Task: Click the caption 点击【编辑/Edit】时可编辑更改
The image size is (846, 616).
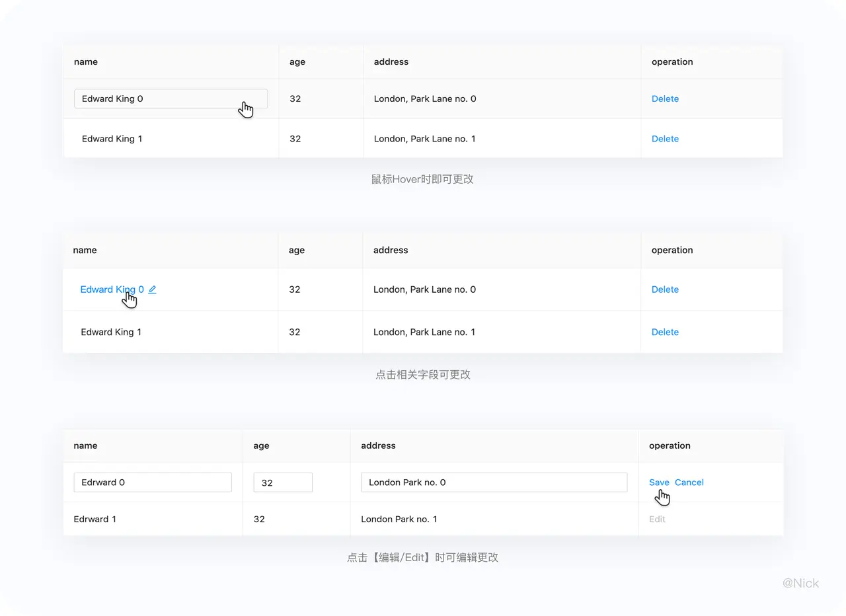Action: tap(422, 557)
